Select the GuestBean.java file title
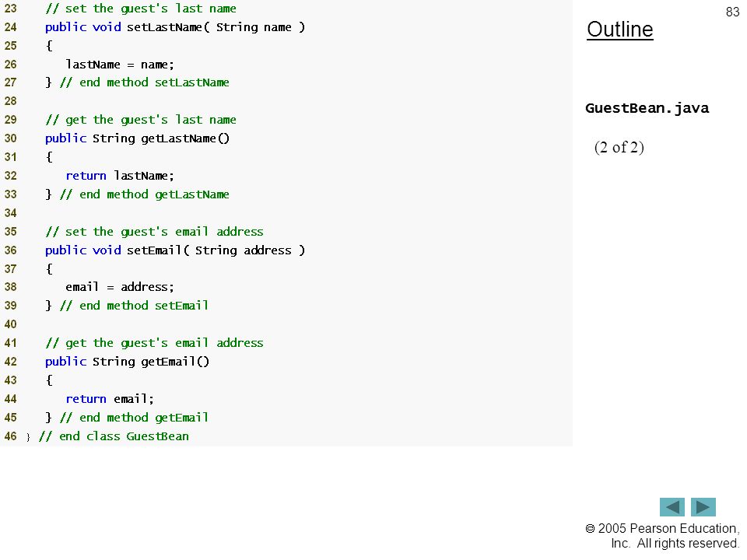The height and width of the screenshot is (560, 747). [647, 109]
